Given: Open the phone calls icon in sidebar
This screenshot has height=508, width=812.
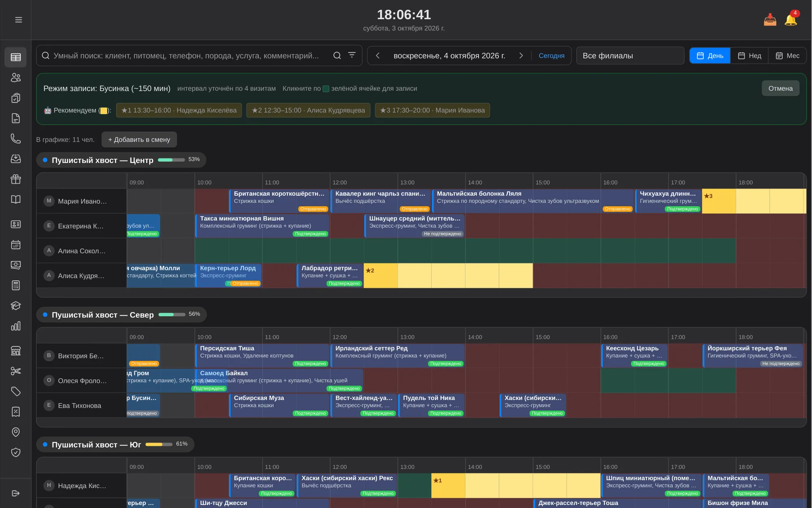Looking at the screenshot, I should click(16, 139).
